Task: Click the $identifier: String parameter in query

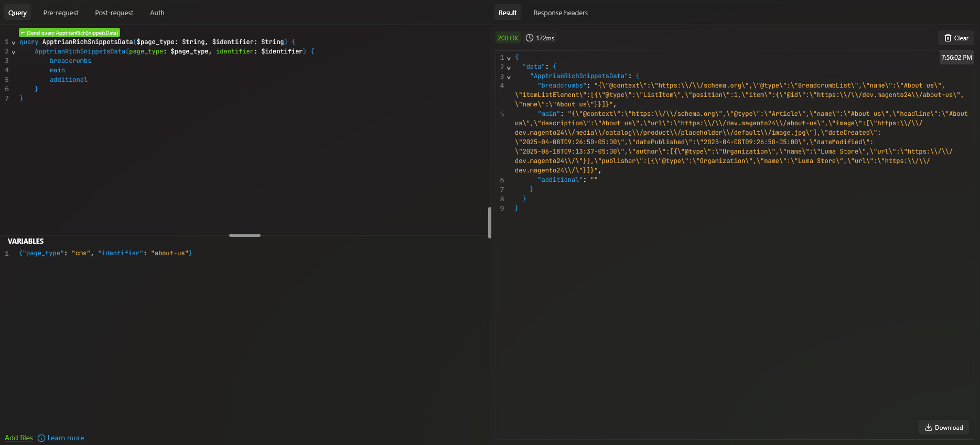Action: [248, 42]
